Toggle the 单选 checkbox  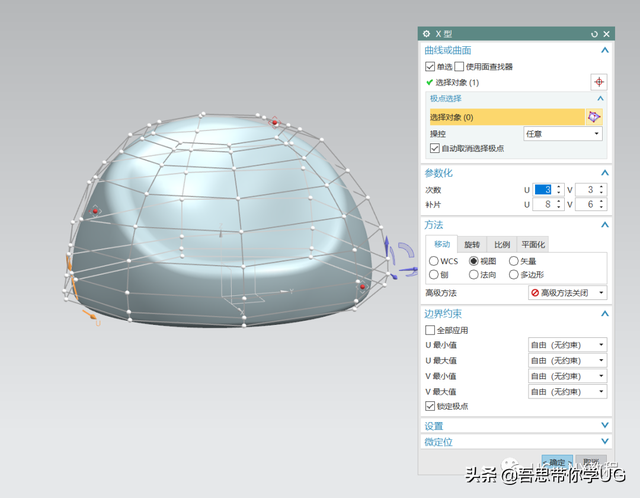430,67
